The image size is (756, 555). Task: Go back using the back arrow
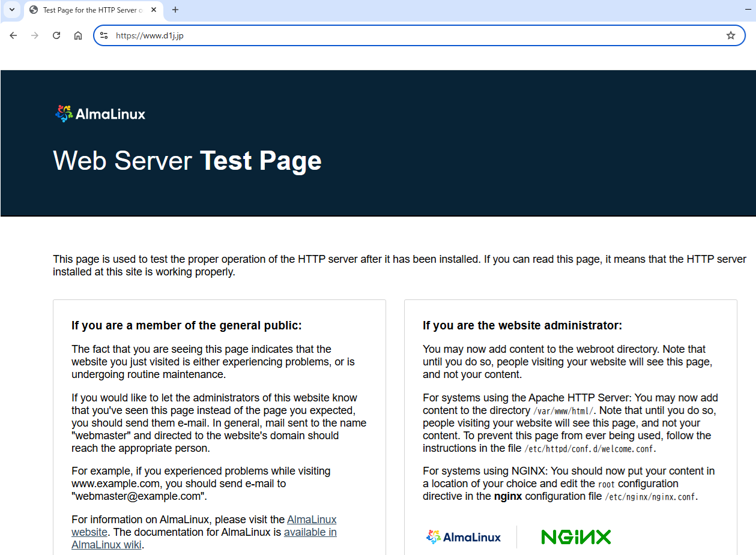[13, 35]
